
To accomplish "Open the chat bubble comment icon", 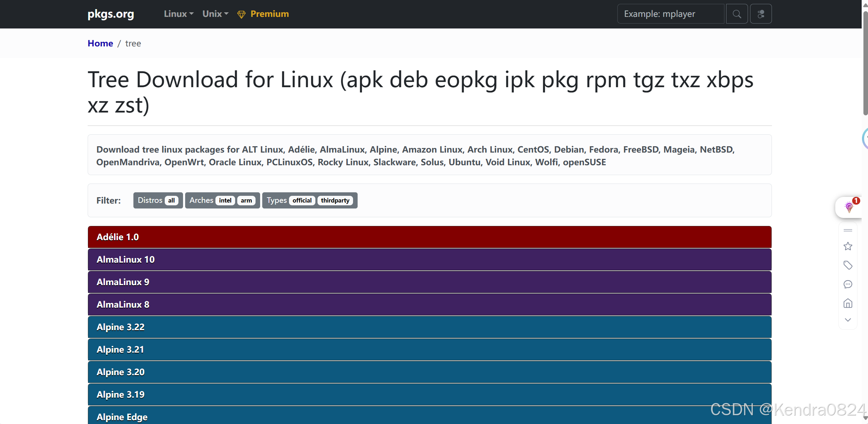I will coord(848,284).
